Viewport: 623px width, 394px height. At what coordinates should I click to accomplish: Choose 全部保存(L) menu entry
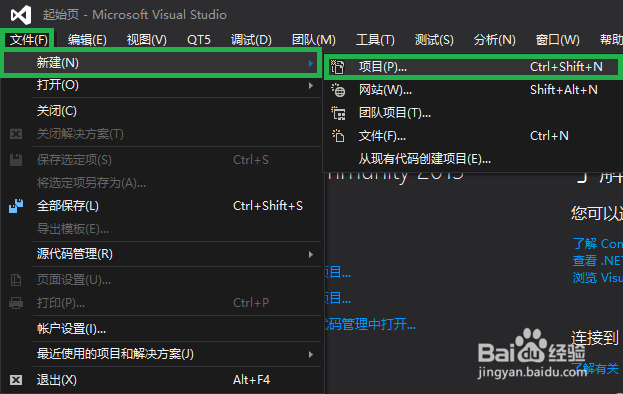[x=161, y=206]
